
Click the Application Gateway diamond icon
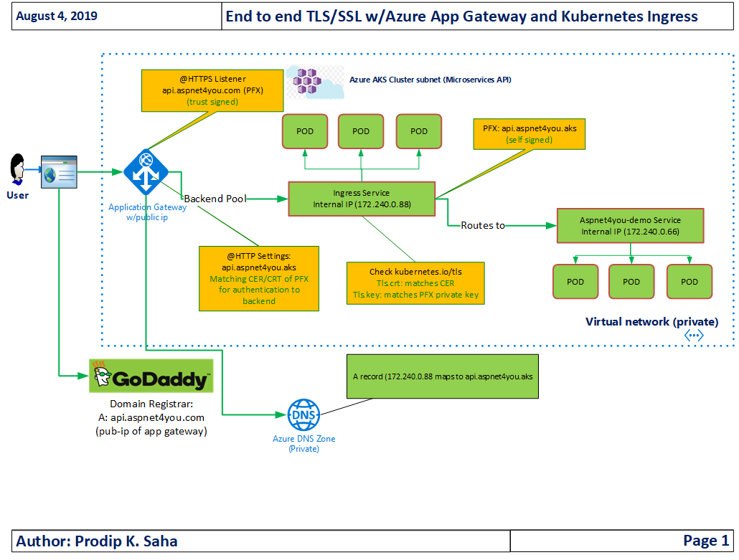tap(146, 172)
